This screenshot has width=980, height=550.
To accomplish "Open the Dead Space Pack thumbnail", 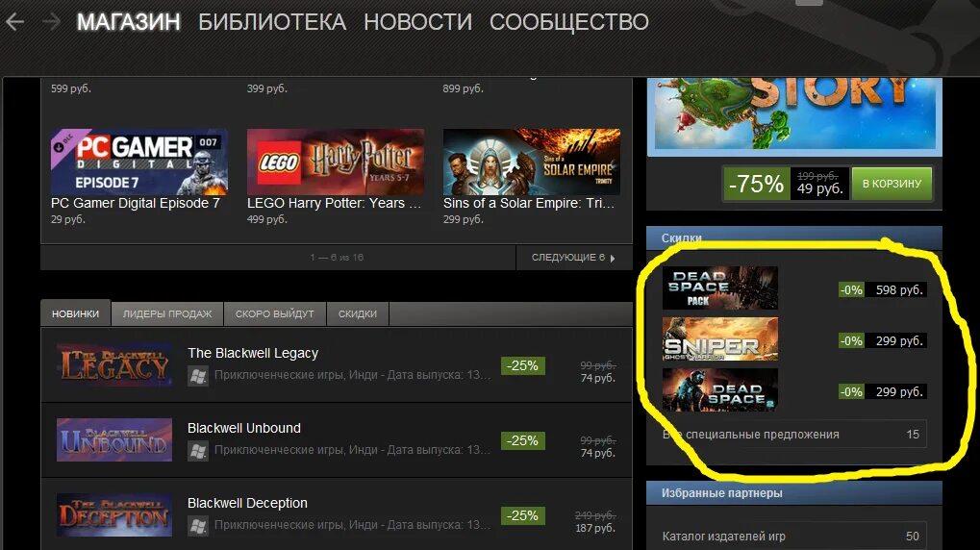I will pos(720,288).
